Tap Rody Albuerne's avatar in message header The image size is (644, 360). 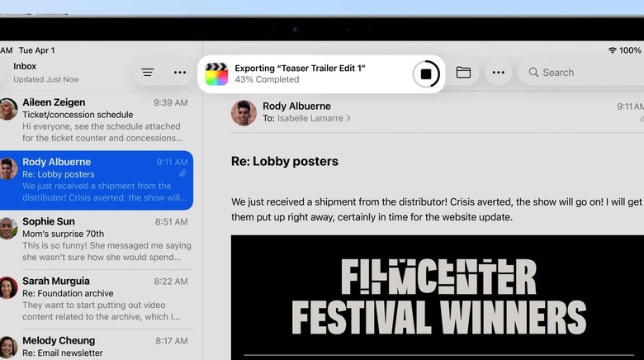click(244, 112)
